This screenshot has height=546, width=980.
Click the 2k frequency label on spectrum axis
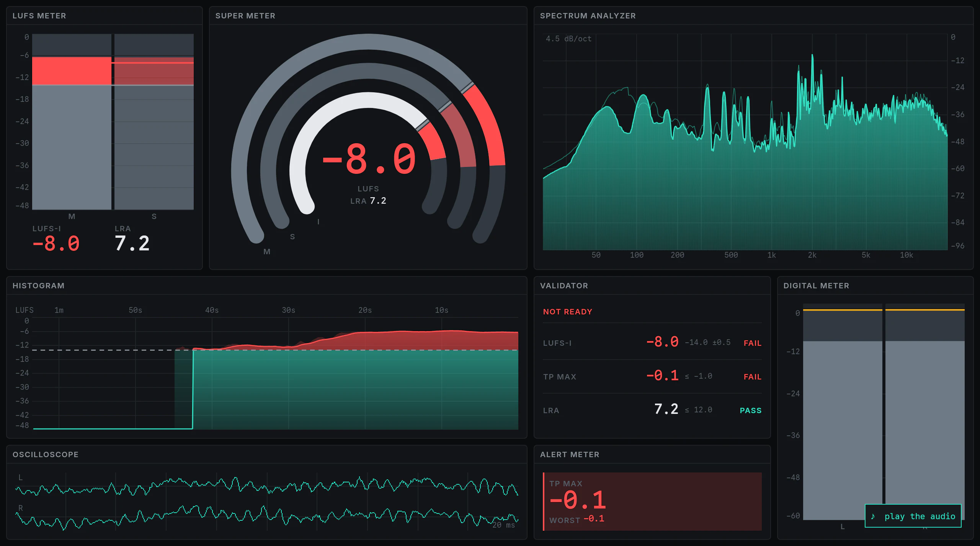(812, 255)
